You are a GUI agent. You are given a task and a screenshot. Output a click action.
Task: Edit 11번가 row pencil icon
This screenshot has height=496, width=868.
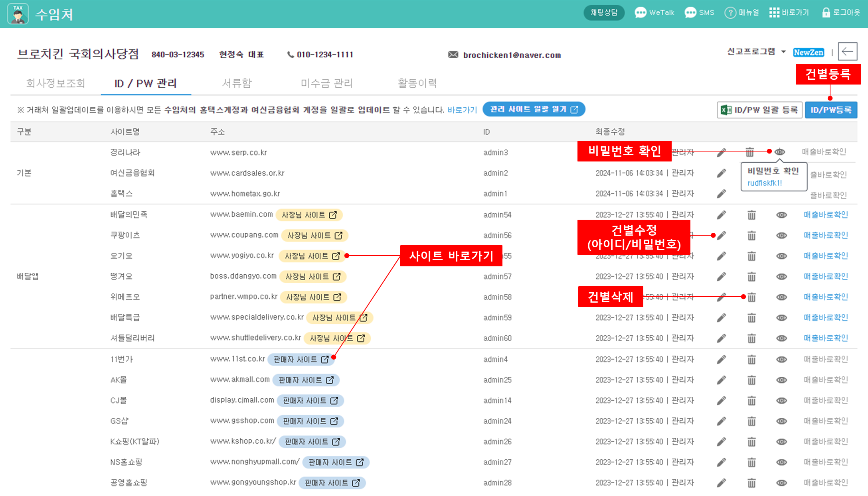(721, 360)
